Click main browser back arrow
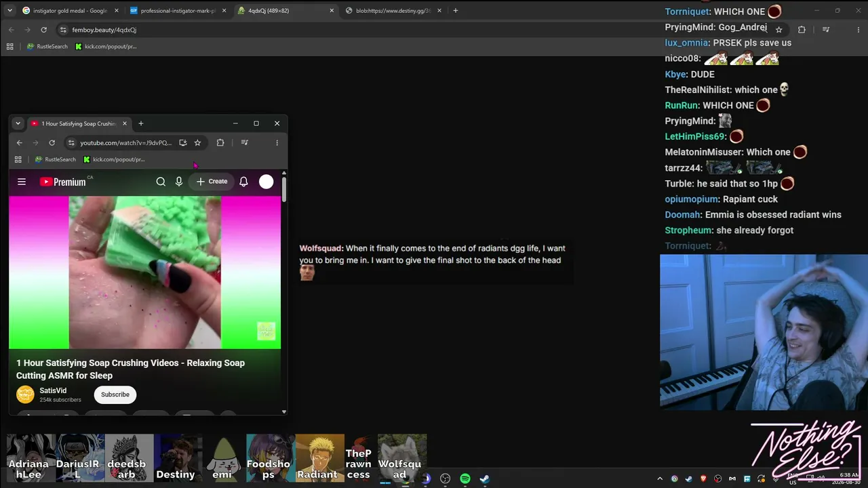Viewport: 868px width, 488px height. coord(11,30)
